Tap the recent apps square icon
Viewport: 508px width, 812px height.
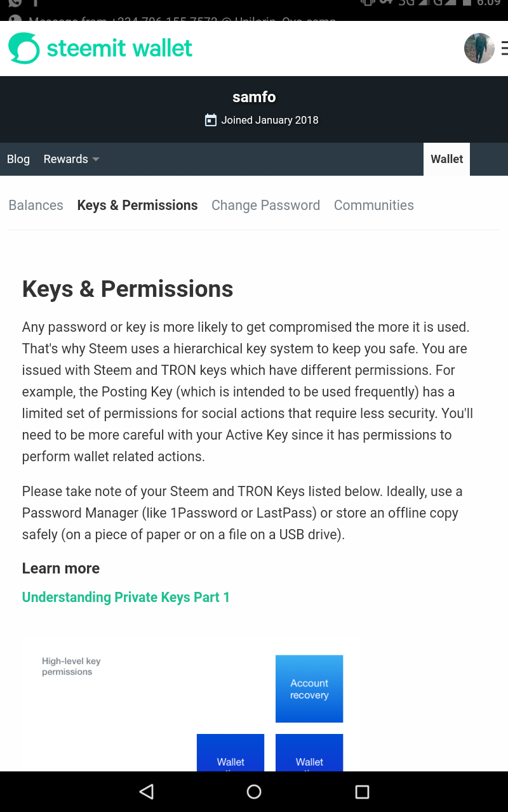click(x=362, y=791)
